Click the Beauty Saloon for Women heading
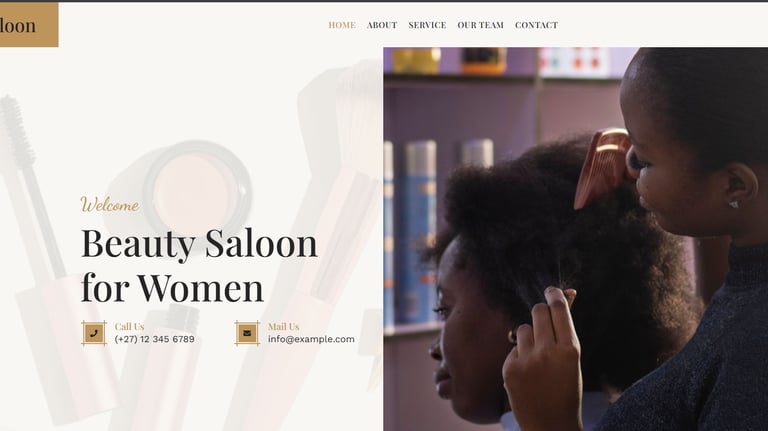 tap(199, 264)
